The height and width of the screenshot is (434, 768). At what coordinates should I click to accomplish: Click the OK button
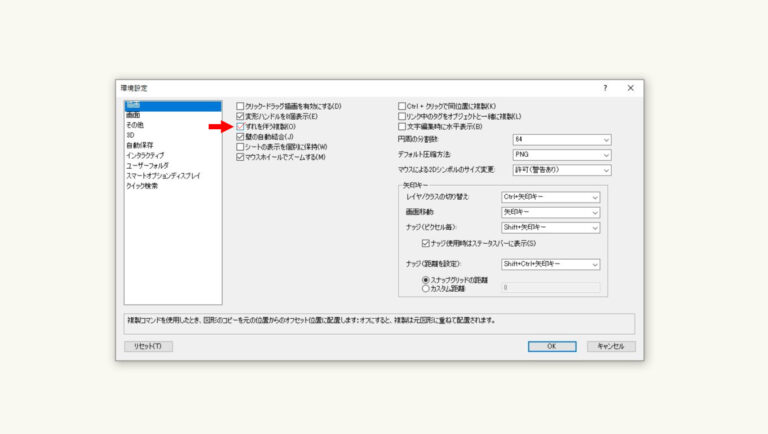(x=552, y=346)
